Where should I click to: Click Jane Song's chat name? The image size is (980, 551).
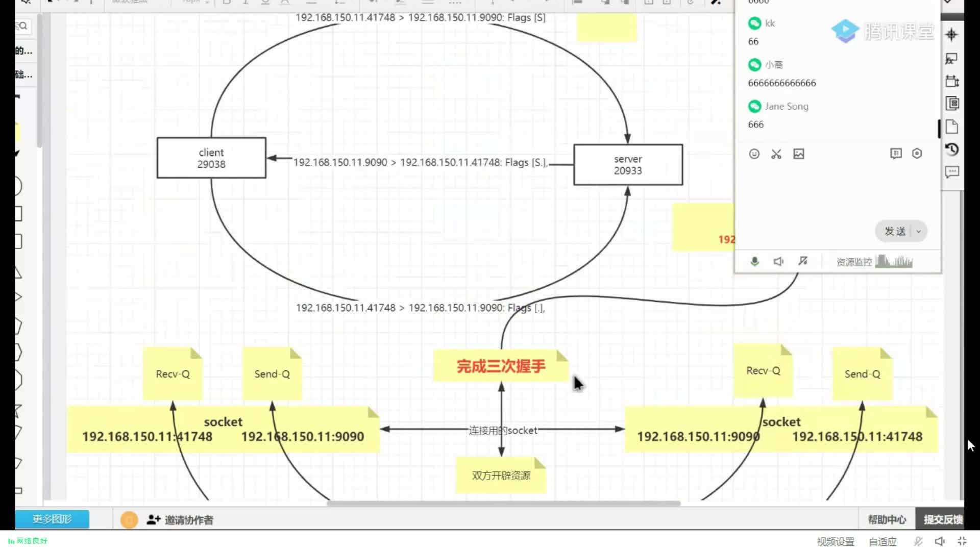coord(787,106)
